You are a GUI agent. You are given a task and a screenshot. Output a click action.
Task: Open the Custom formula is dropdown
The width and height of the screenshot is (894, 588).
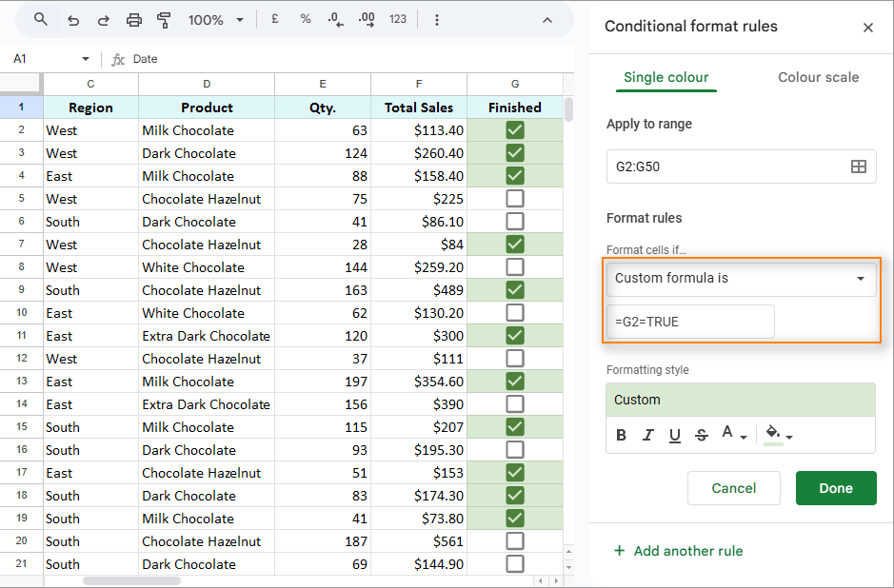741,278
